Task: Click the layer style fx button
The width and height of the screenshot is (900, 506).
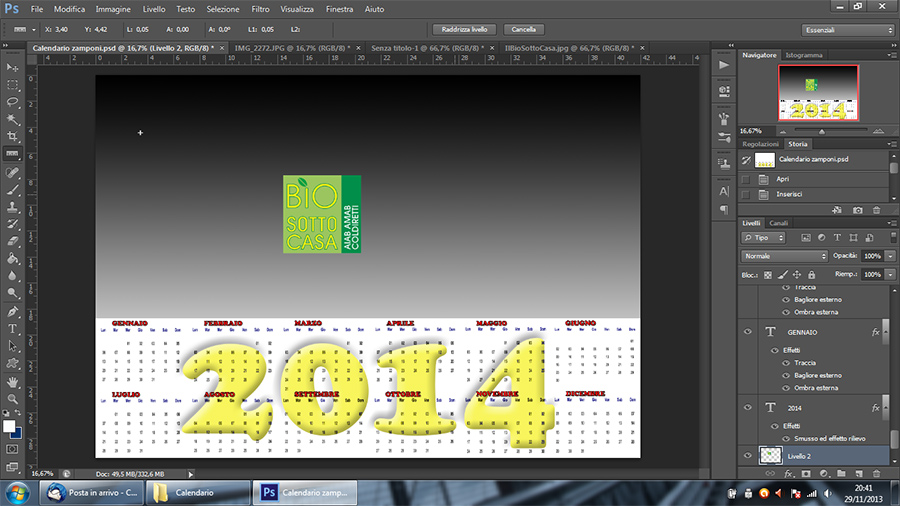Action: (x=788, y=473)
